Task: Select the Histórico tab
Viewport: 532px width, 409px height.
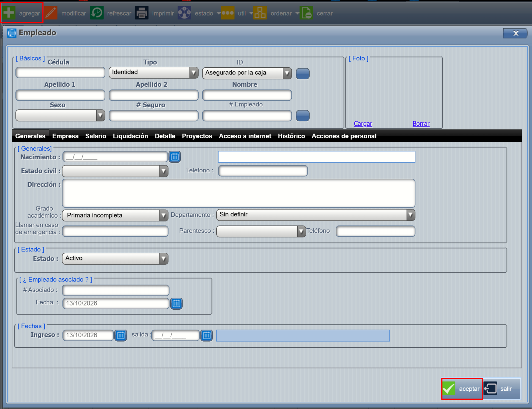Action: pos(291,136)
